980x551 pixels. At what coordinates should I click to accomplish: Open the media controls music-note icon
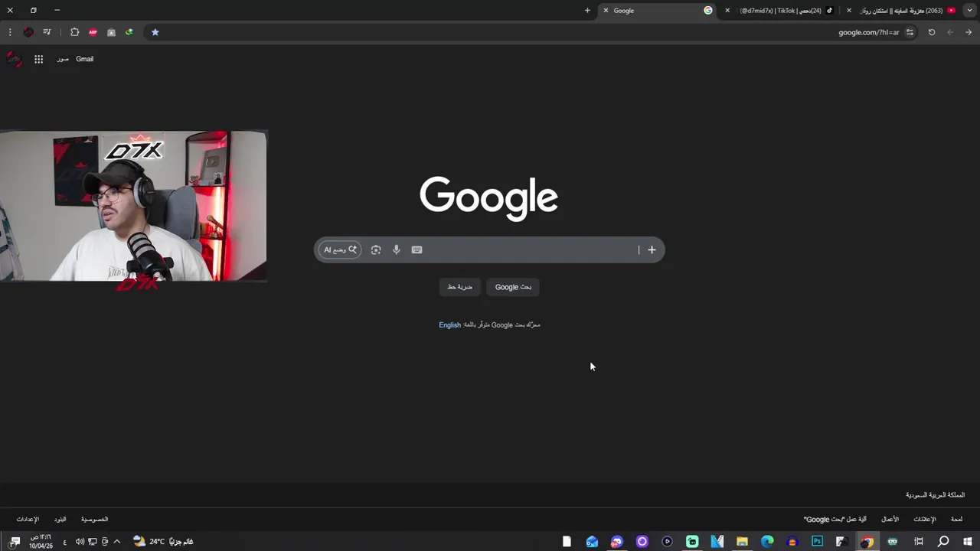tap(47, 32)
